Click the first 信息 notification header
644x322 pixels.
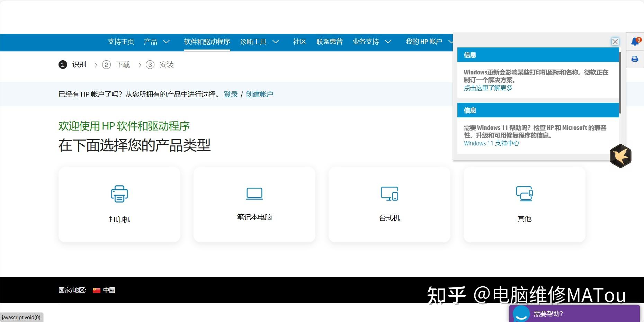[538, 55]
